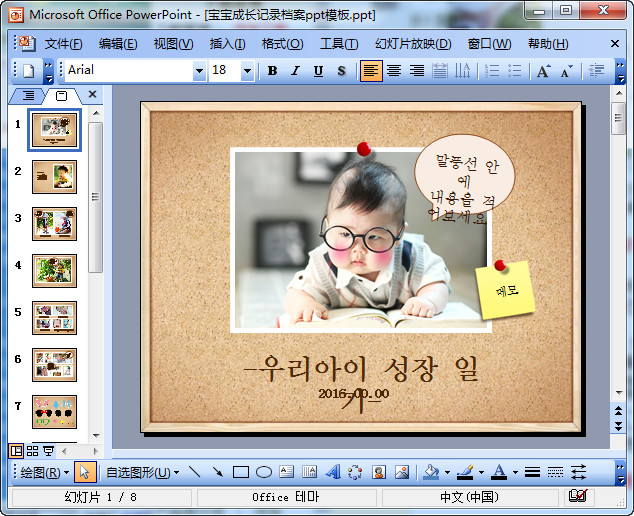The width and height of the screenshot is (634, 516).
Task: Insert picture from file
Action: point(402,472)
